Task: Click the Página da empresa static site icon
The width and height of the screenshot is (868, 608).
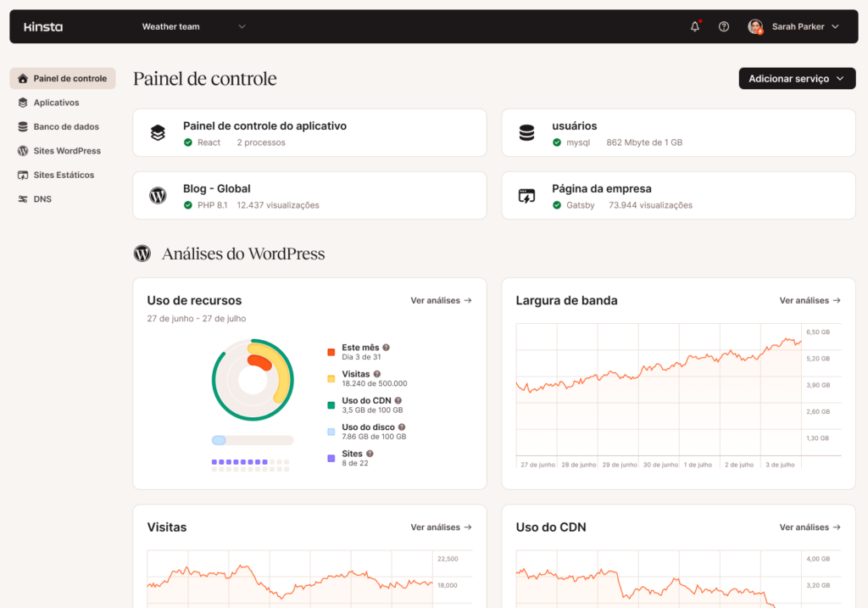Action: click(526, 196)
